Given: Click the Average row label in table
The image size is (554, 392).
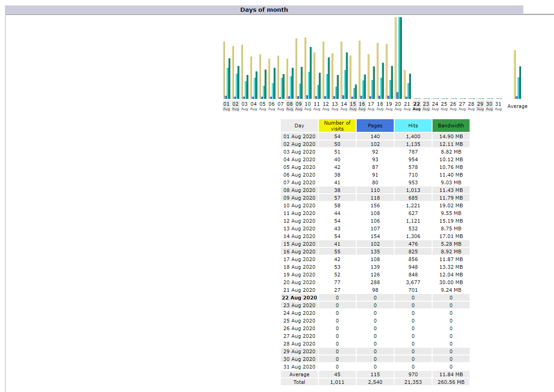Looking at the screenshot, I should click(x=299, y=374).
